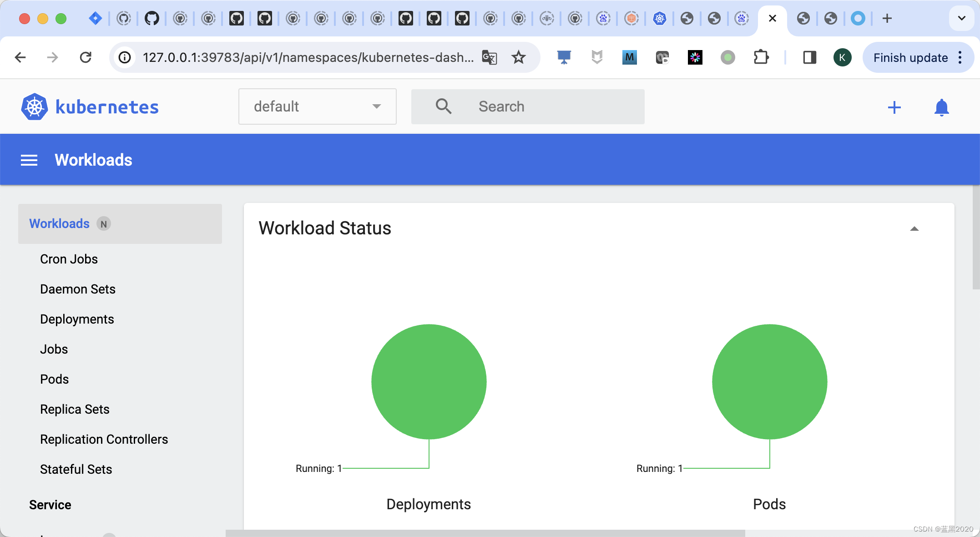Switch to the light-blue circle icon tab
The image size is (980, 537).
click(x=858, y=18)
